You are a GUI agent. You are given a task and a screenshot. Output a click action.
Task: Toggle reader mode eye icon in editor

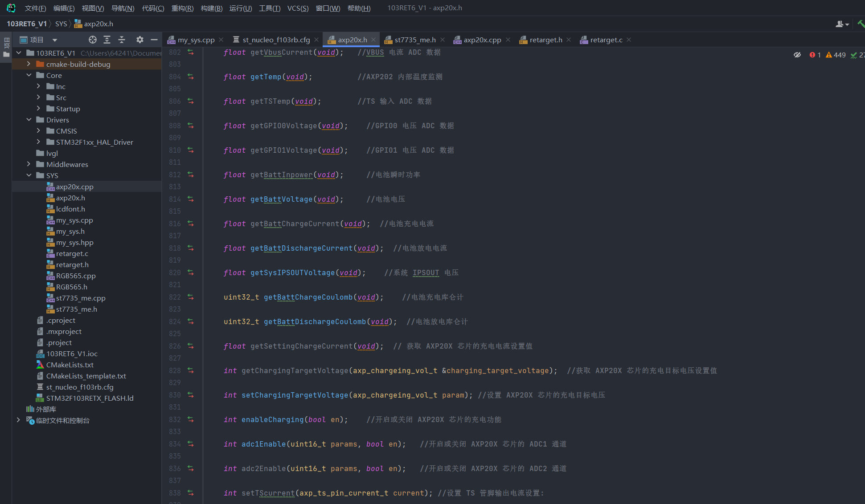coord(797,55)
